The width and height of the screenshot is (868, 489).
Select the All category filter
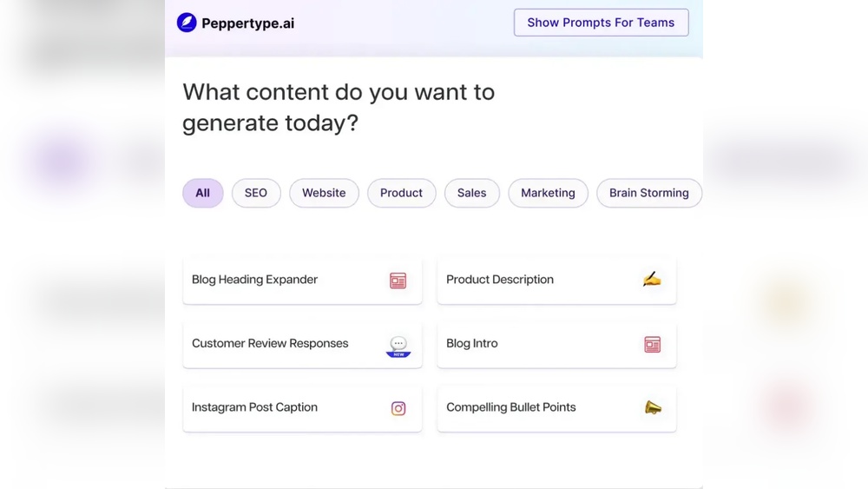202,193
